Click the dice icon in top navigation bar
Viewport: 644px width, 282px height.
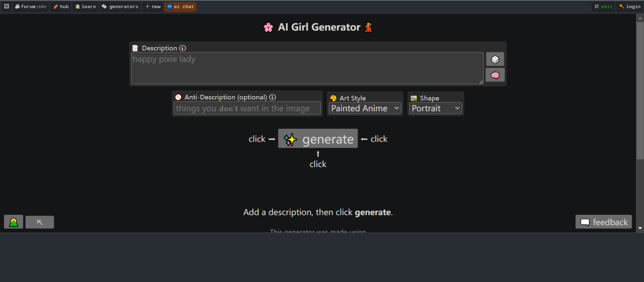pos(6,7)
